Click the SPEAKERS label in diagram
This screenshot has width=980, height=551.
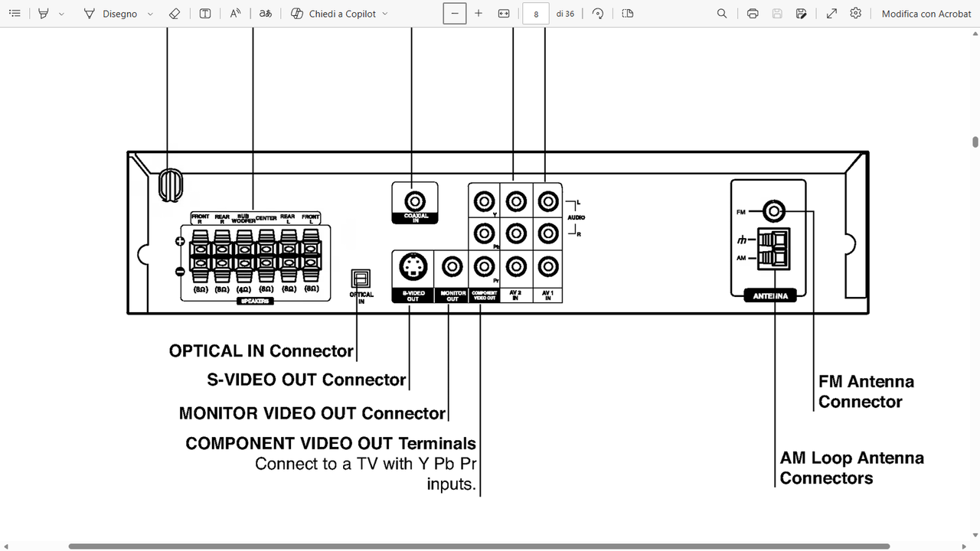[x=256, y=302]
